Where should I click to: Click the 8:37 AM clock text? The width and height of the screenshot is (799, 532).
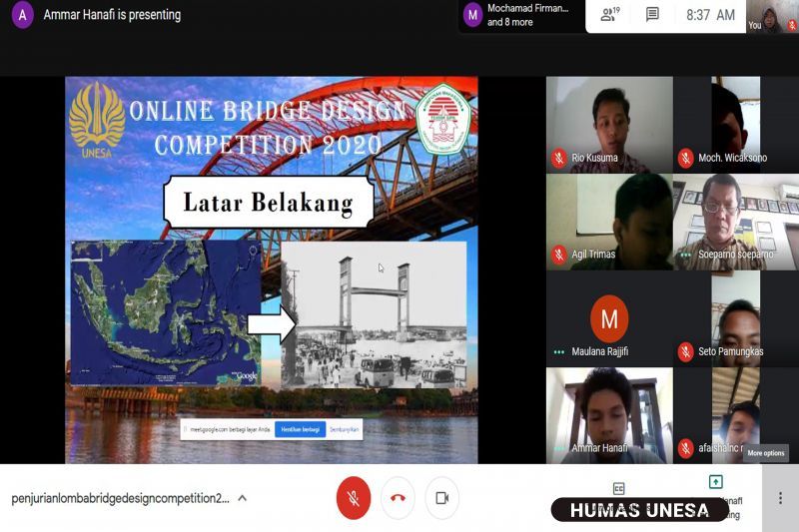[x=710, y=15]
